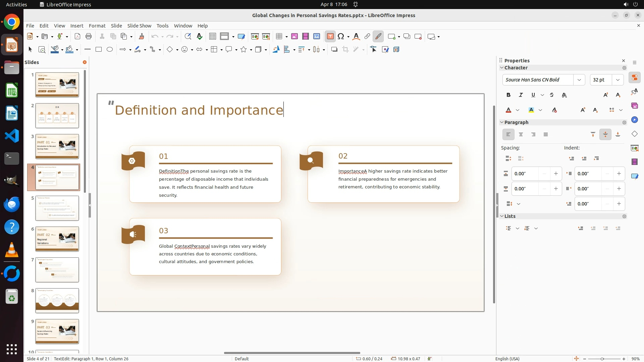Click the Font Color swatch

[508, 110]
